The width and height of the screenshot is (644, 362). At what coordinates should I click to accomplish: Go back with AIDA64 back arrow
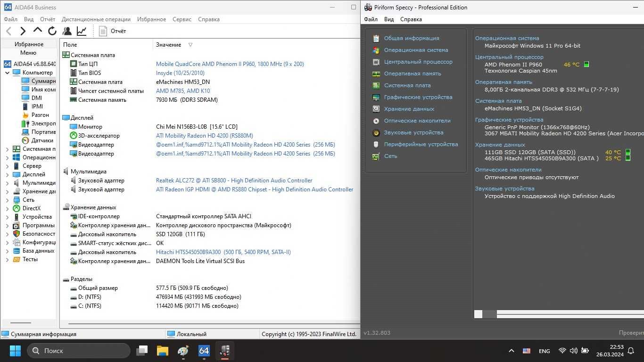8,31
